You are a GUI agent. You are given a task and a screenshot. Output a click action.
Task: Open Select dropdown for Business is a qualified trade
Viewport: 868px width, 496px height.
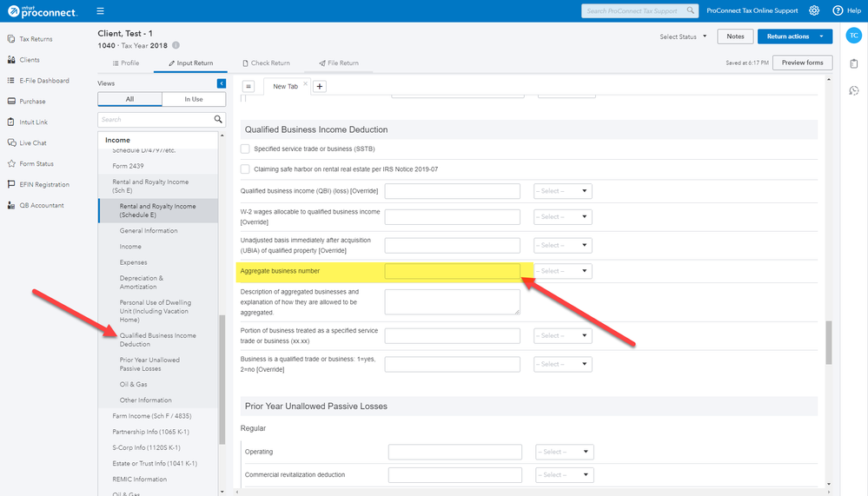pos(563,364)
